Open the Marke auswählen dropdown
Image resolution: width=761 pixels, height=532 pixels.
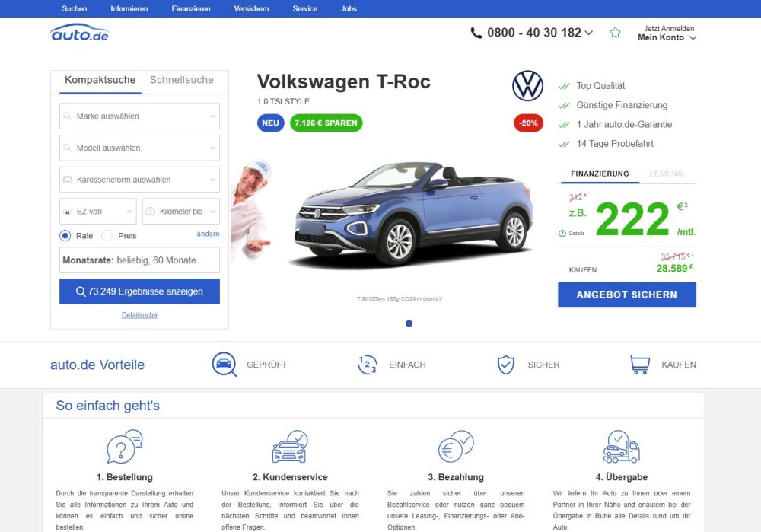point(139,116)
